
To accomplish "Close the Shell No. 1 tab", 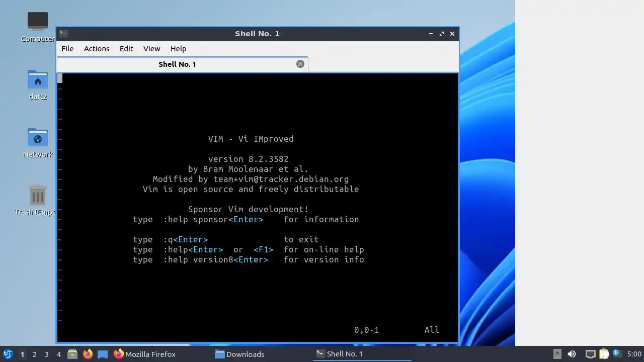I will tap(300, 64).
